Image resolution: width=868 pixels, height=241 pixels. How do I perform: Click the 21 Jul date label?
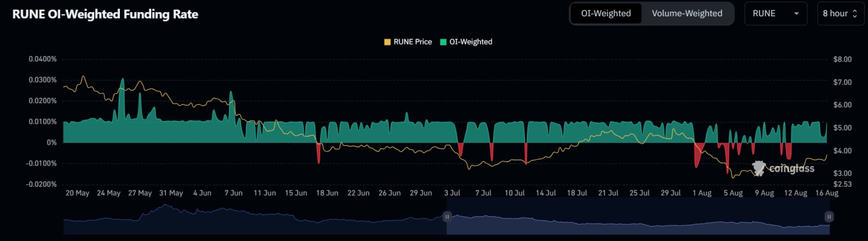click(x=608, y=193)
